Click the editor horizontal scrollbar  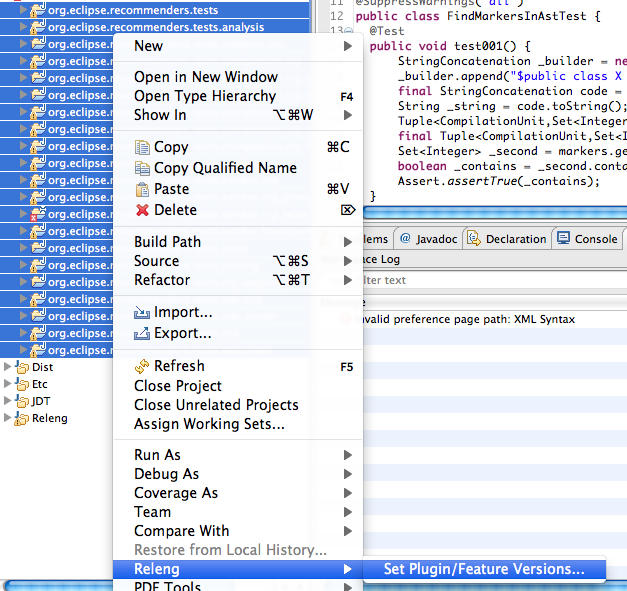click(495, 212)
